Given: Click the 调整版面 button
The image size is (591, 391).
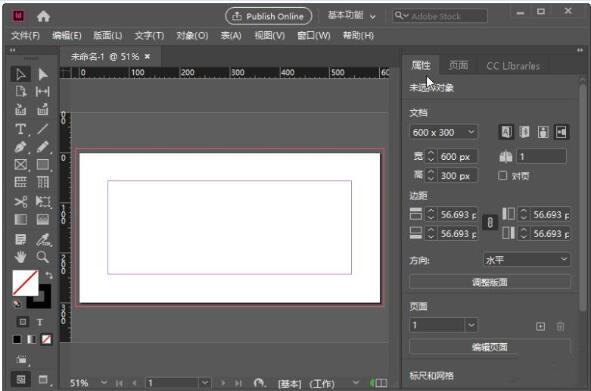Looking at the screenshot, I should coord(490,282).
